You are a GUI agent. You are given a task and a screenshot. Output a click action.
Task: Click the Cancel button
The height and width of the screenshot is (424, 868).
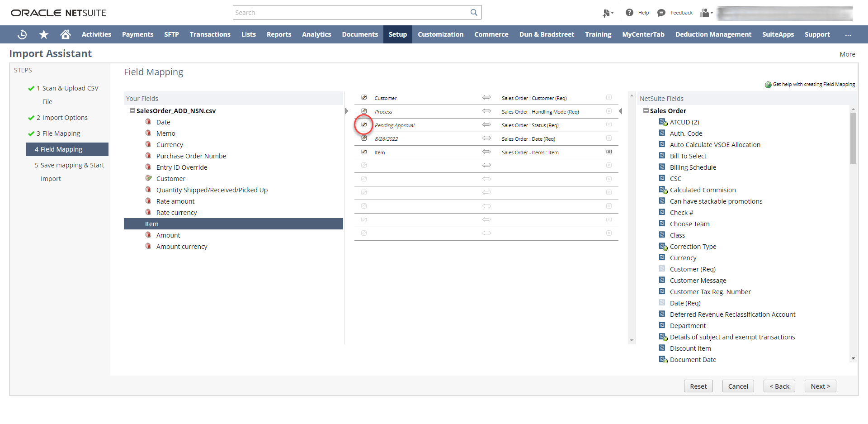click(738, 386)
